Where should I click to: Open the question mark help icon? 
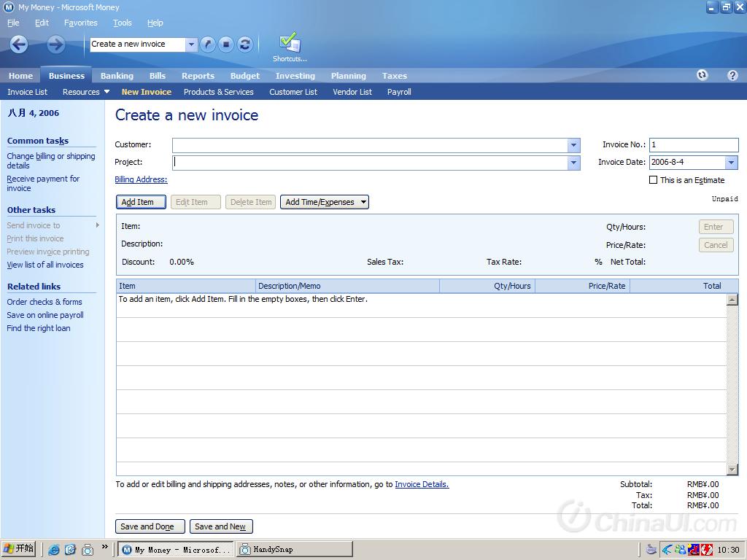coord(732,75)
